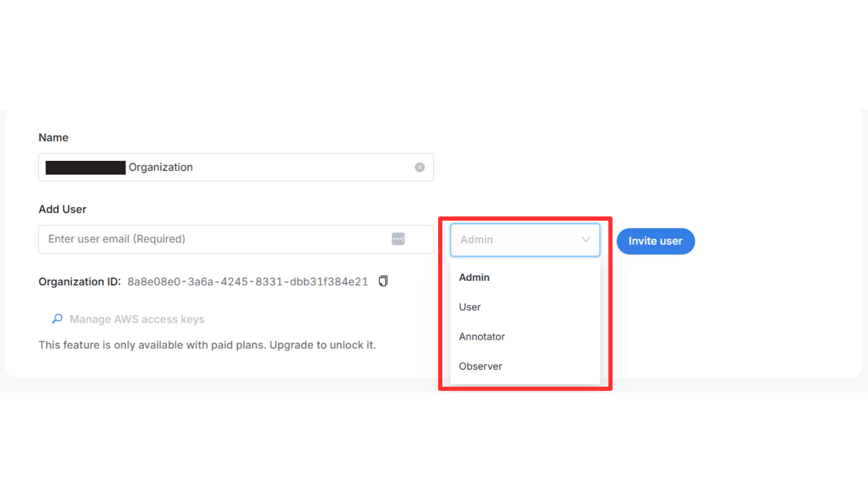Collapse the role dropdown via chevron arrow

point(585,239)
